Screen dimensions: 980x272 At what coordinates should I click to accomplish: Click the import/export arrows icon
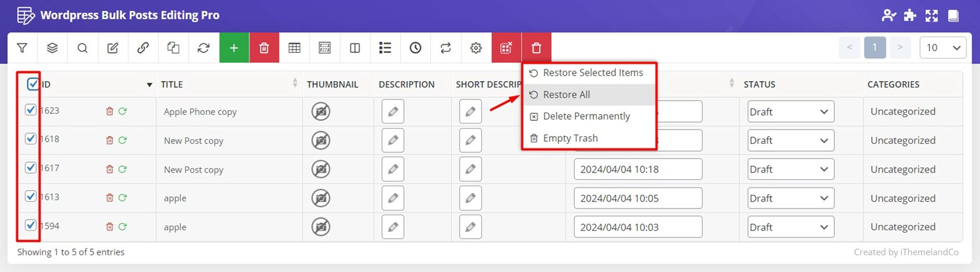(446, 48)
